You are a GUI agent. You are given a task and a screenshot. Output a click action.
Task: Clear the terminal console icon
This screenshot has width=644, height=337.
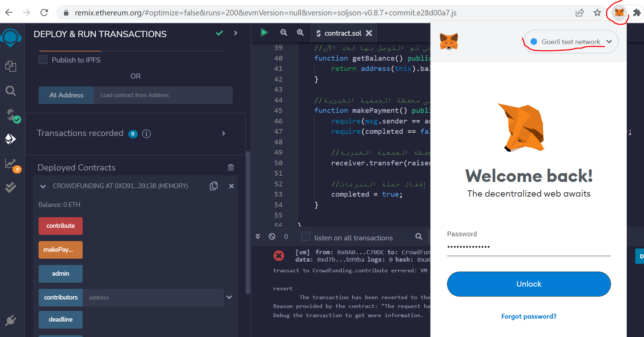(272, 236)
